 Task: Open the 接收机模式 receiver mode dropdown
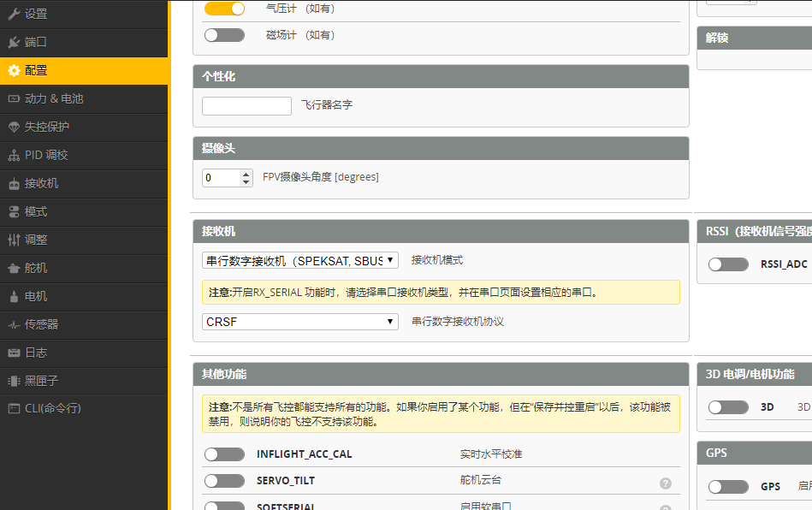300,260
